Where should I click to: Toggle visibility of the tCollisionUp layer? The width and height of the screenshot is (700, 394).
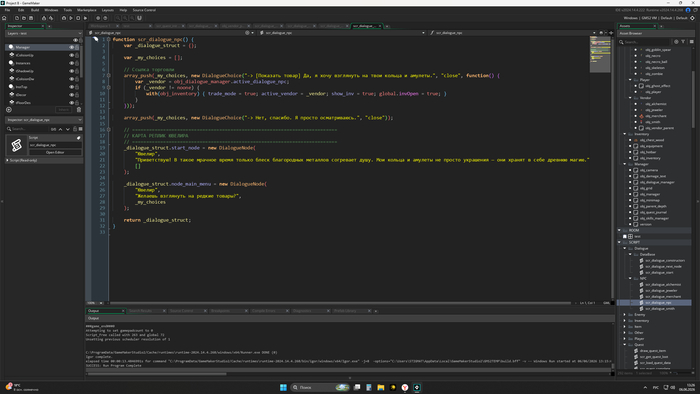(x=71, y=55)
